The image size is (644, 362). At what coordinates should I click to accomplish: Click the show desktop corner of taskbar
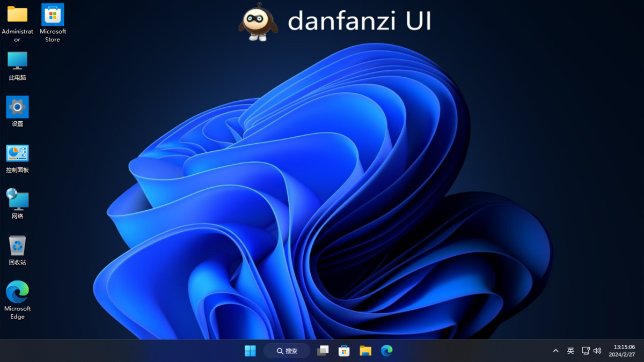(642, 351)
